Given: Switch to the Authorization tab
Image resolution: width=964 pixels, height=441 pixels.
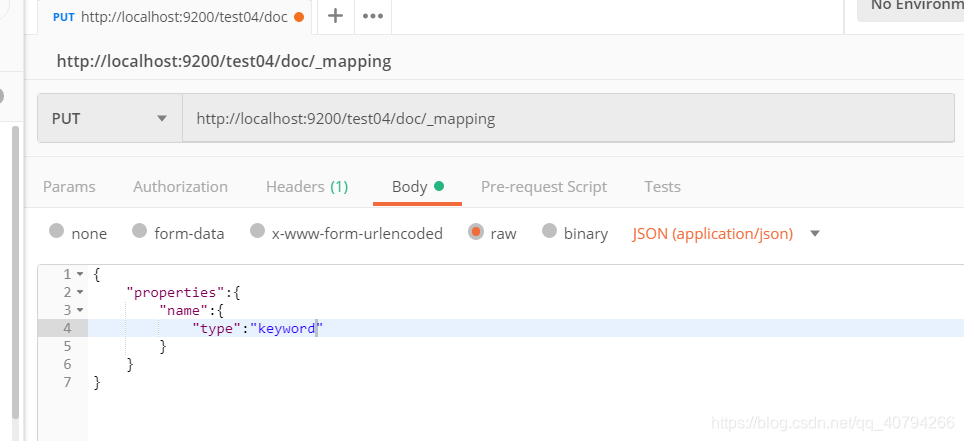Looking at the screenshot, I should tap(181, 187).
